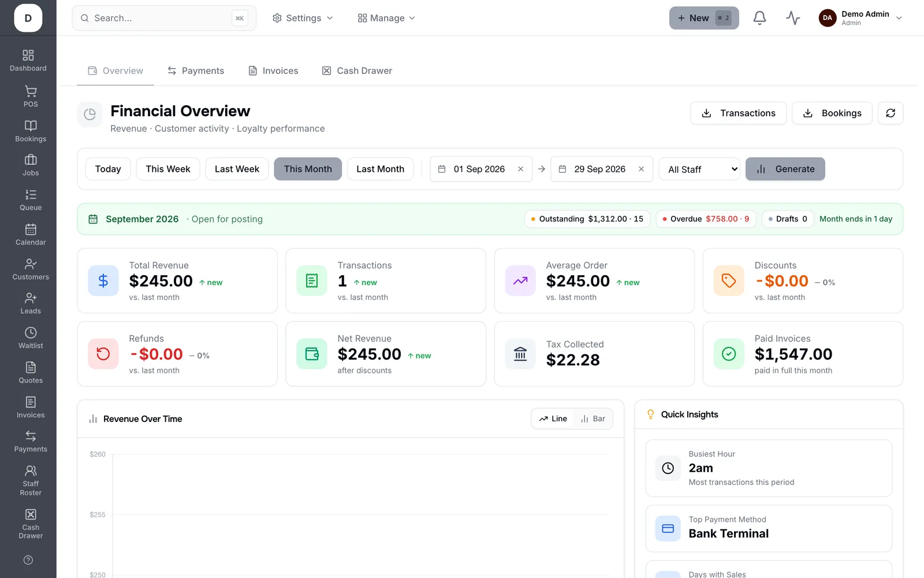Select the This Month preset
Viewport: 924px width, 578px height.
click(x=308, y=169)
